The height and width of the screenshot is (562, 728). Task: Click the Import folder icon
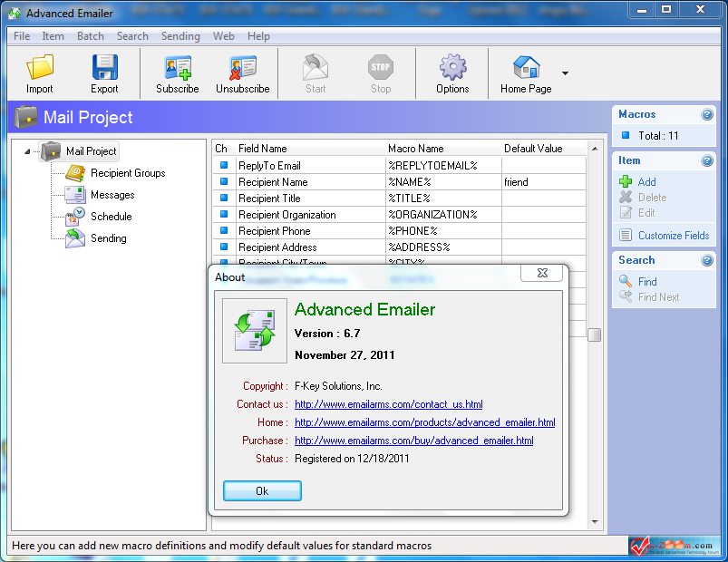coord(40,67)
